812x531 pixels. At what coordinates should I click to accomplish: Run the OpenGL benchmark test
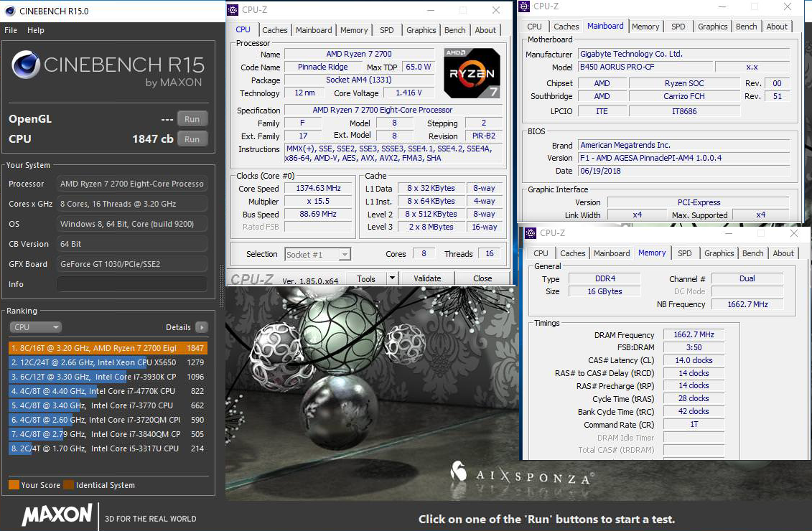[192, 119]
